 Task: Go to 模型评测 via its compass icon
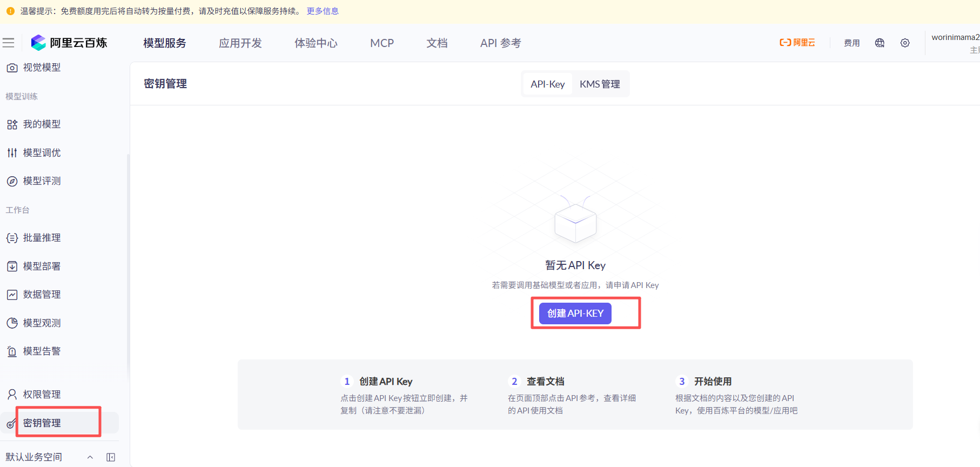12,181
